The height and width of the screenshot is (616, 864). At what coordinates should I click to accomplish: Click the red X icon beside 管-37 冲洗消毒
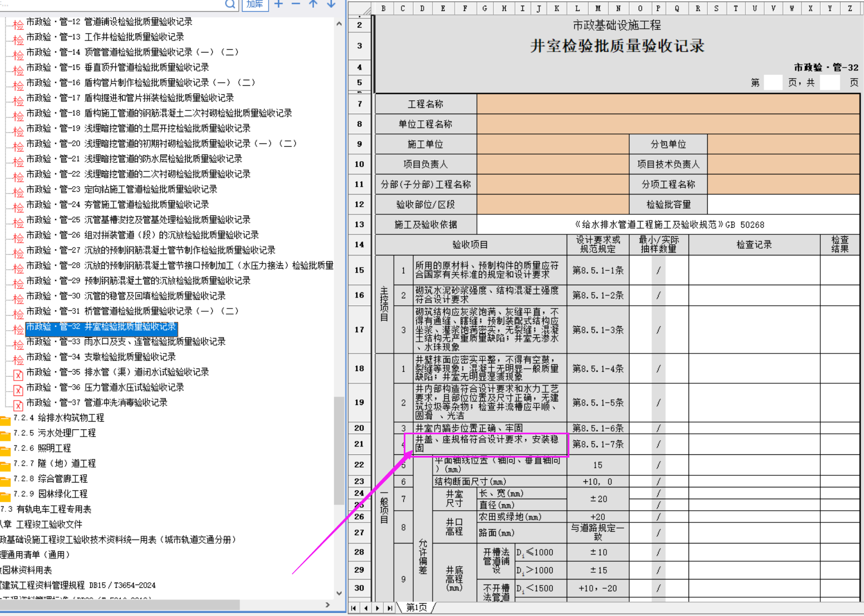point(18,405)
